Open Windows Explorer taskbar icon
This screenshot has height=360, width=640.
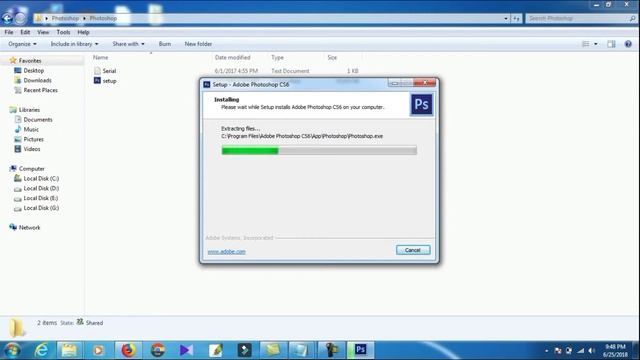pyautogui.click(x=69, y=350)
